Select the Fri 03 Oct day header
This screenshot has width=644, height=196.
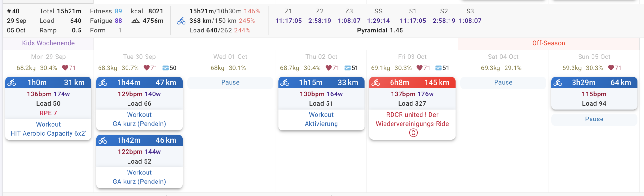412,57
